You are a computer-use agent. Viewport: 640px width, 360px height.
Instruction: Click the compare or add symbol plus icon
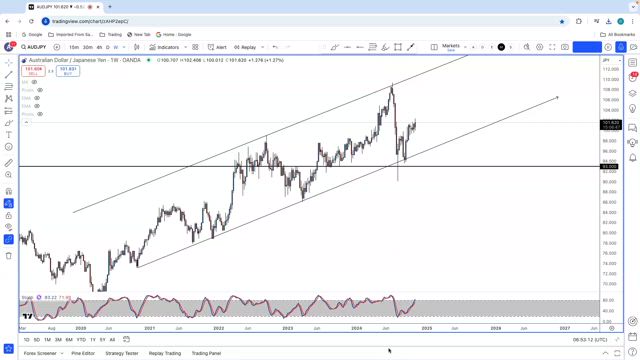click(x=57, y=47)
